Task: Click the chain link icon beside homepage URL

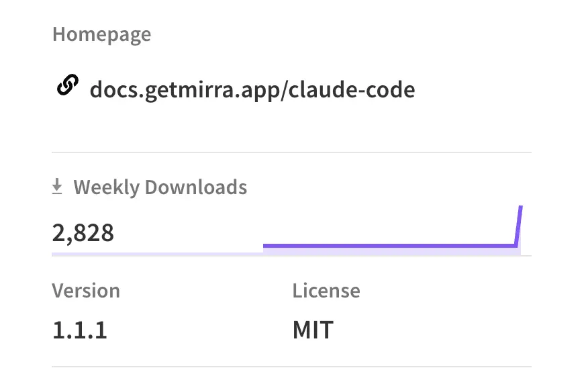Action: pyautogui.click(x=67, y=87)
